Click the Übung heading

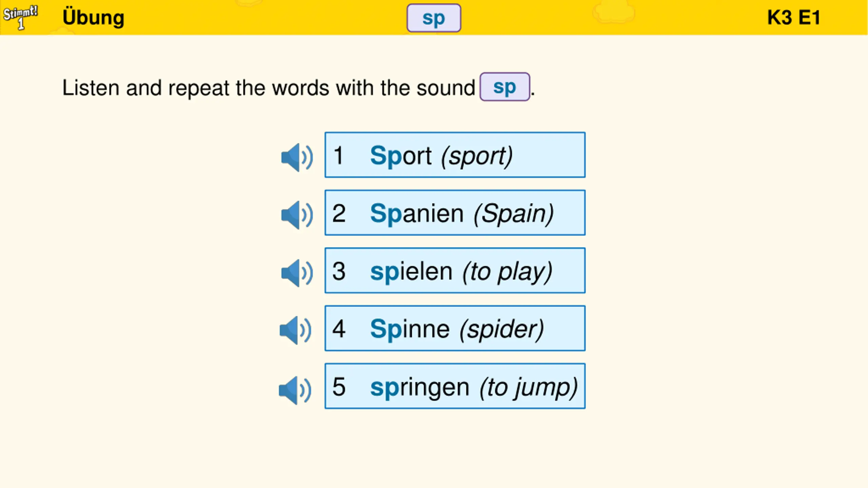94,17
